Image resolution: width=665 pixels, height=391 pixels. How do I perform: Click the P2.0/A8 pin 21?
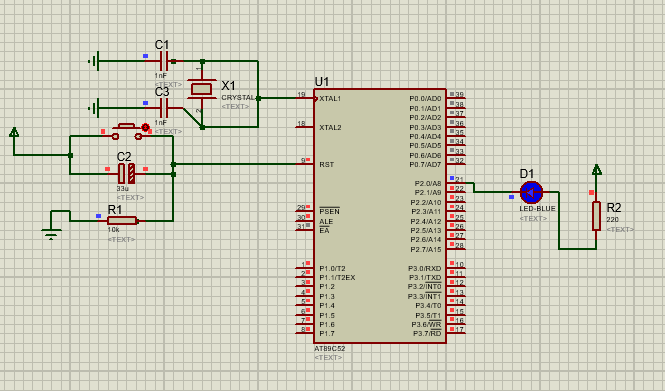tap(455, 183)
